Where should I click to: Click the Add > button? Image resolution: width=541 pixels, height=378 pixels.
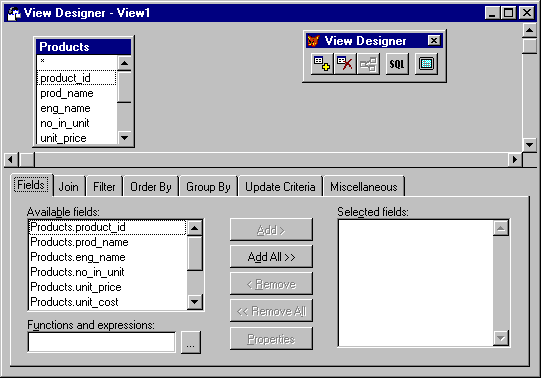[x=271, y=230]
